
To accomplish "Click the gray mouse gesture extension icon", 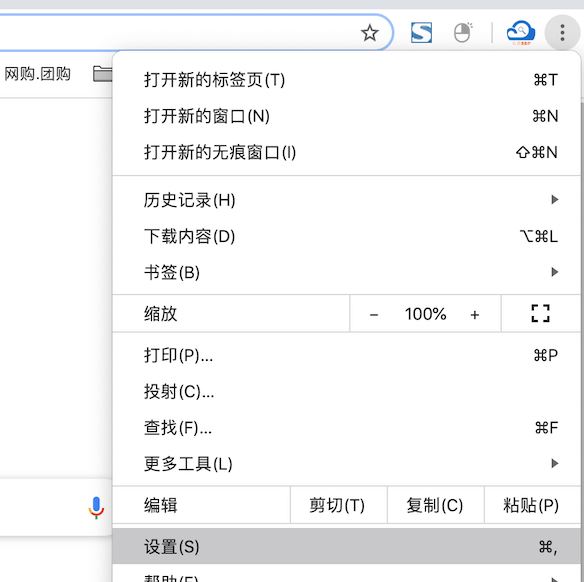I will coord(463,32).
